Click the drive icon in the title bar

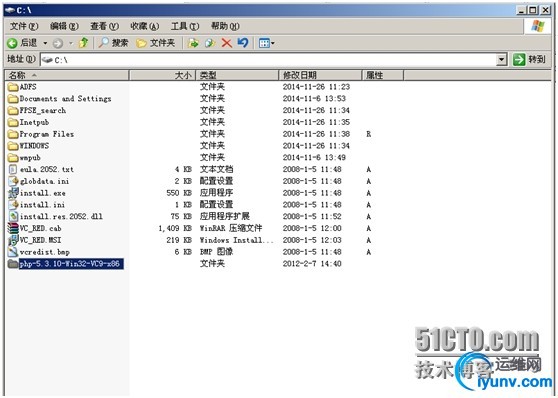point(10,10)
